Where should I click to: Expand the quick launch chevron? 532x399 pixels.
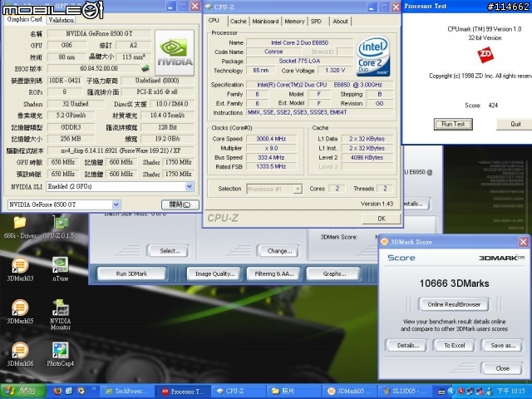[93, 389]
